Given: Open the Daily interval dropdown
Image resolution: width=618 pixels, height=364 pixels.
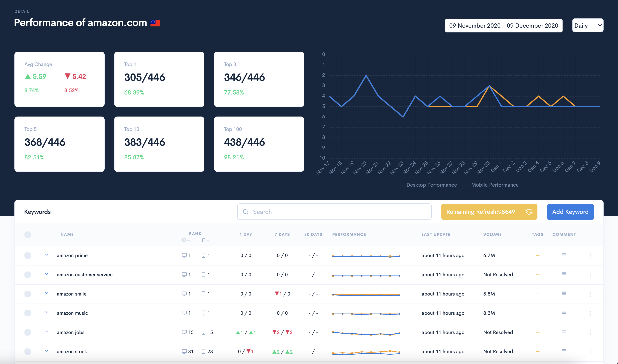Looking at the screenshot, I should 588,25.
